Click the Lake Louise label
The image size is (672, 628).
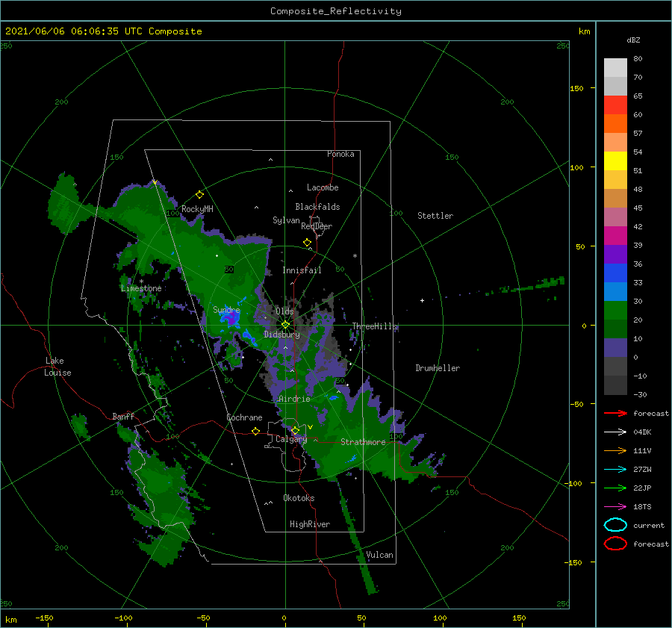(x=57, y=367)
